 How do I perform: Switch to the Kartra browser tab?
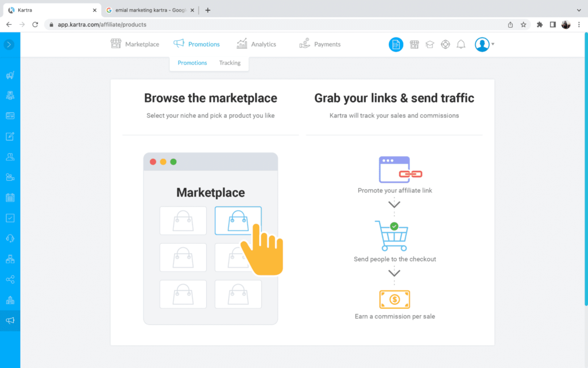(52, 10)
